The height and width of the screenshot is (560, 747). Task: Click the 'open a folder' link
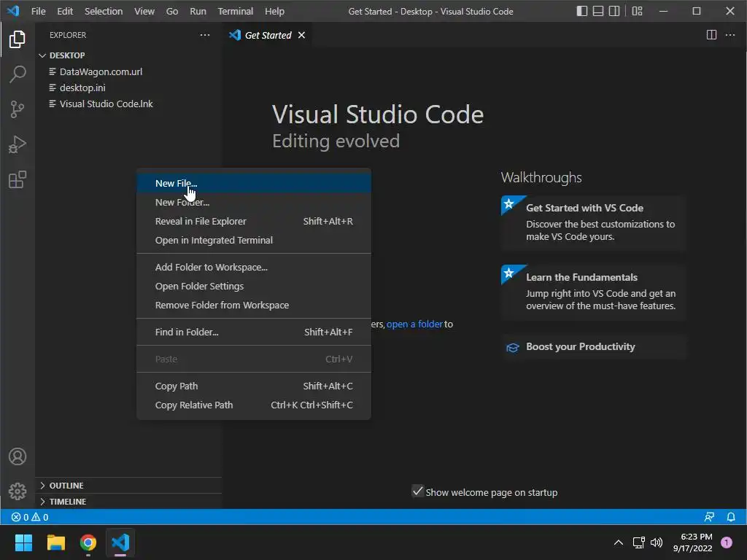(x=414, y=324)
